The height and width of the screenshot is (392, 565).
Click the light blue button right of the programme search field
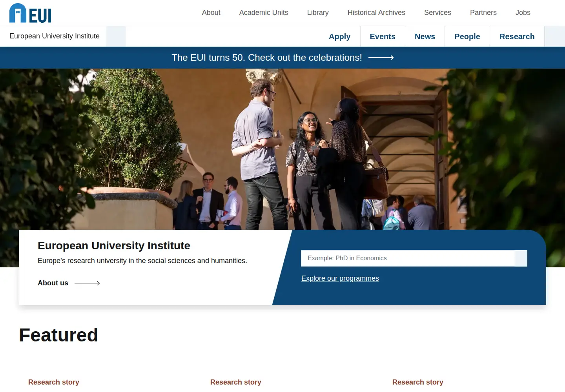click(521, 258)
